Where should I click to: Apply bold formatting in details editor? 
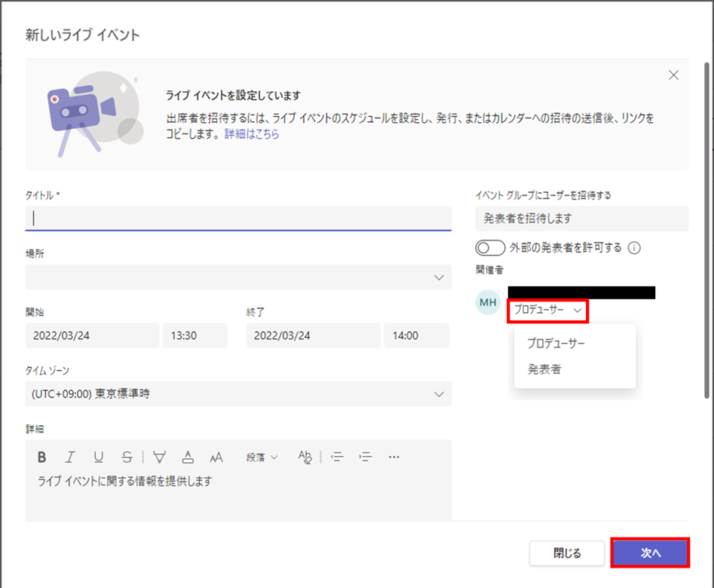coord(42,457)
